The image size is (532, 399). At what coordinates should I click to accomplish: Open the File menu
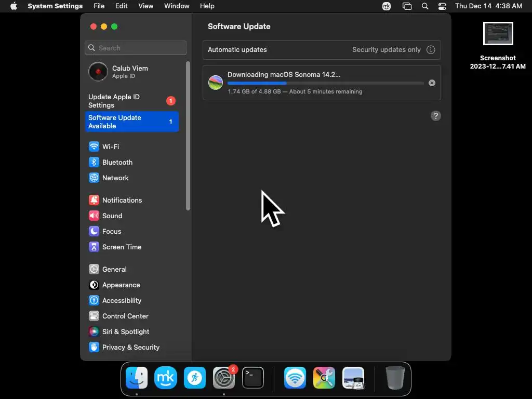pyautogui.click(x=99, y=6)
